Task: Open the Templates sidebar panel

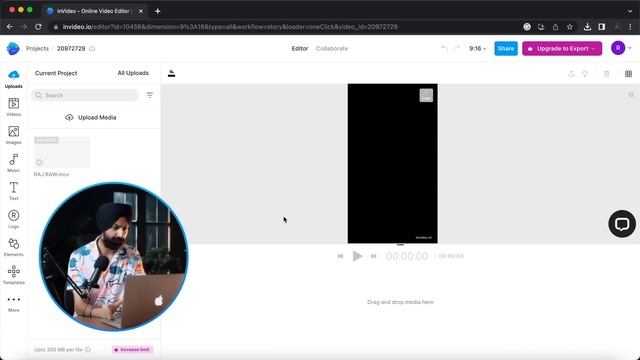Action: (x=13, y=275)
